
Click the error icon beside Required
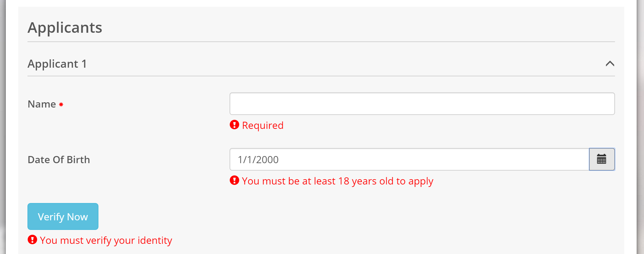tap(235, 125)
